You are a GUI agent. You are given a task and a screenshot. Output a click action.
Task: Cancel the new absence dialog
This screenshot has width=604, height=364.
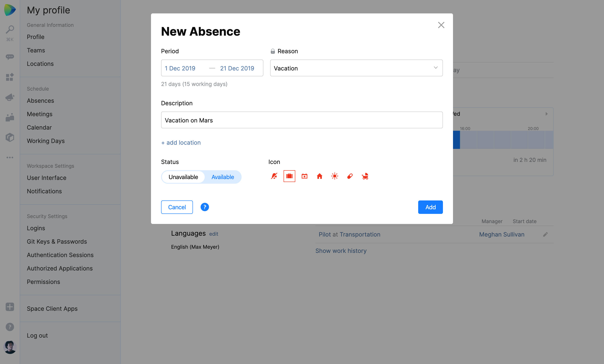click(x=177, y=207)
